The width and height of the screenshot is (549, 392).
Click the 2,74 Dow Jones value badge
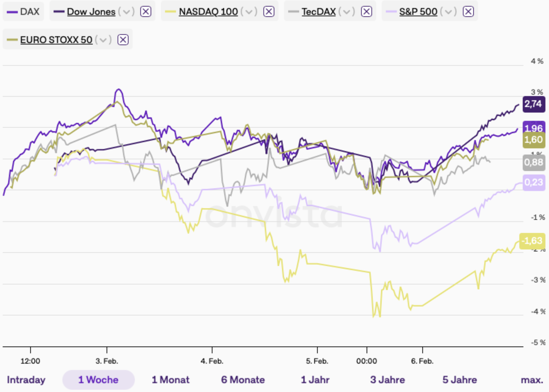tap(533, 104)
